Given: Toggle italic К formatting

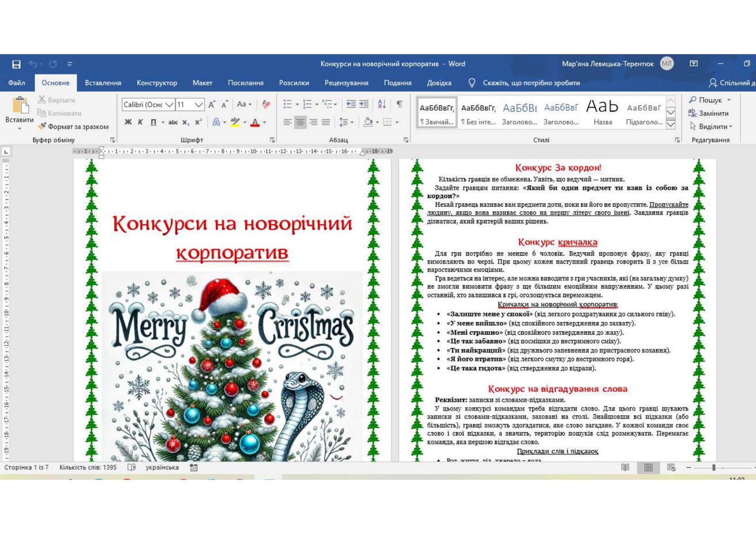Looking at the screenshot, I should pyautogui.click(x=140, y=122).
